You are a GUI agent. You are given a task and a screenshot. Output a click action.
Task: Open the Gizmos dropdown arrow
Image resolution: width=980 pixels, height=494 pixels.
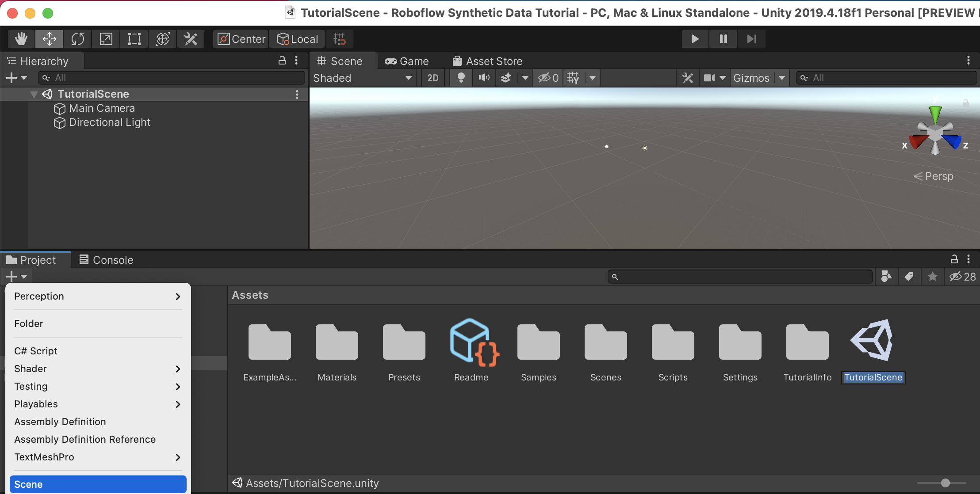[782, 78]
